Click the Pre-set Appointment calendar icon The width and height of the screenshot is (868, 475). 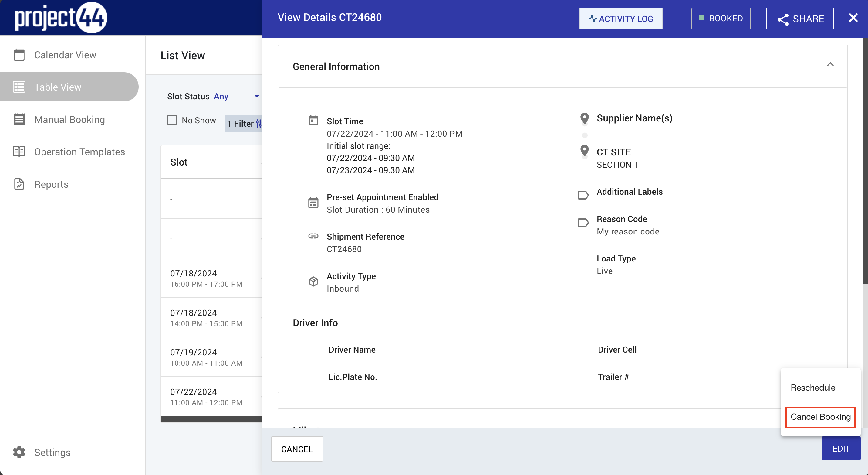[313, 203]
